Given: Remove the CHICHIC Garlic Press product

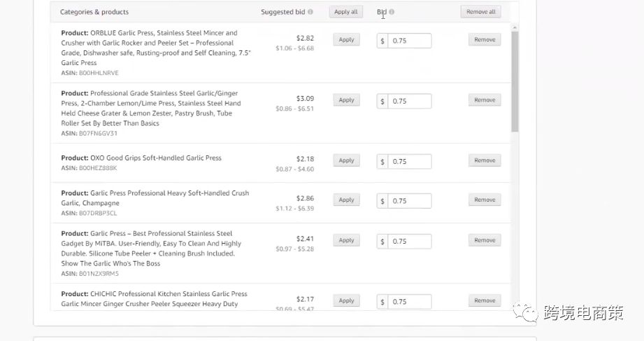Looking at the screenshot, I should point(485,300).
